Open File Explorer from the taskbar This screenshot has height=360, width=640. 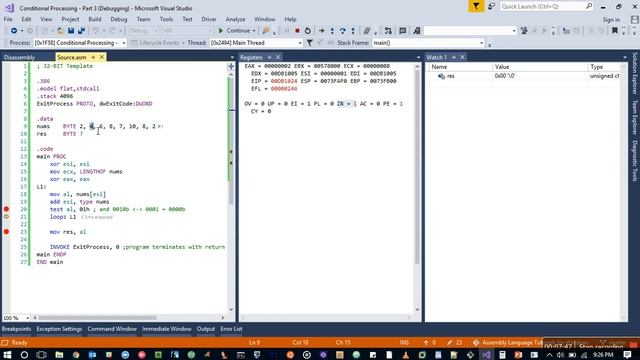[x=59, y=355]
